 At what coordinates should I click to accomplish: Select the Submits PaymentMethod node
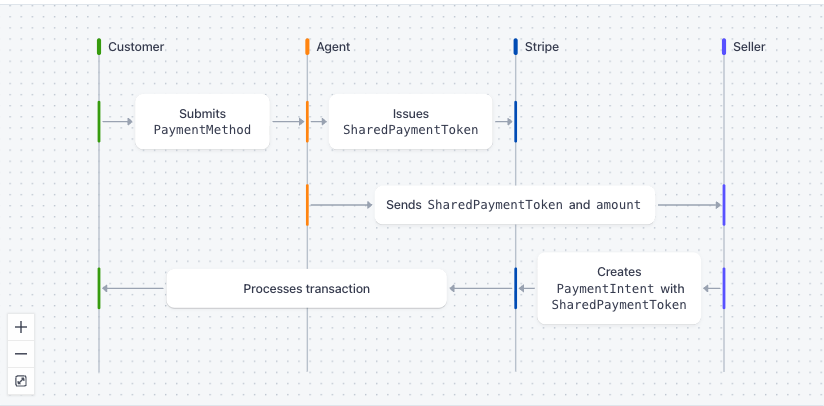202,121
